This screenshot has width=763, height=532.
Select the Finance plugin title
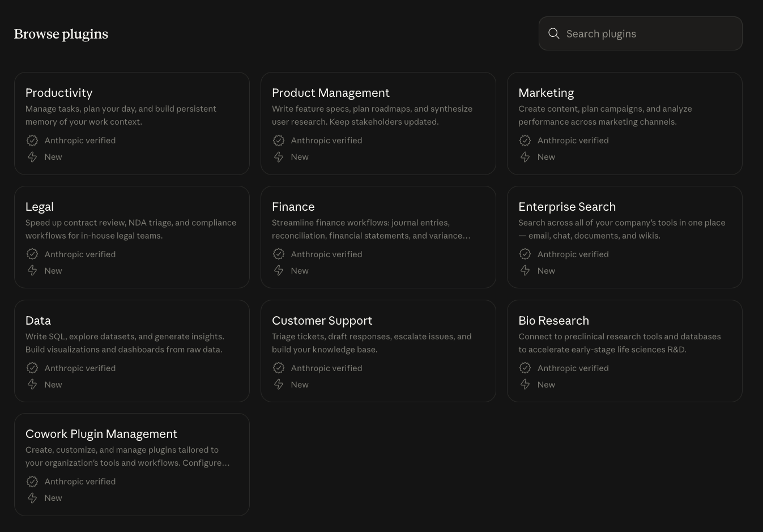tap(293, 207)
